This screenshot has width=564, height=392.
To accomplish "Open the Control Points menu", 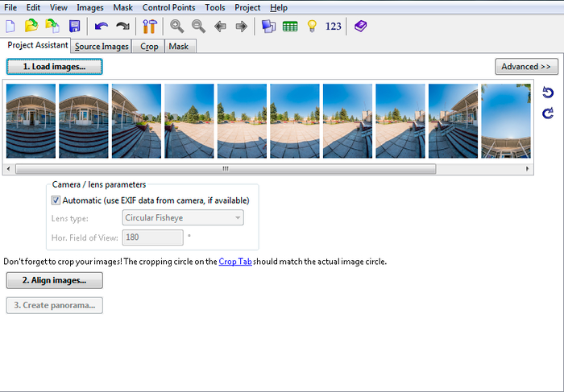I will (x=168, y=7).
